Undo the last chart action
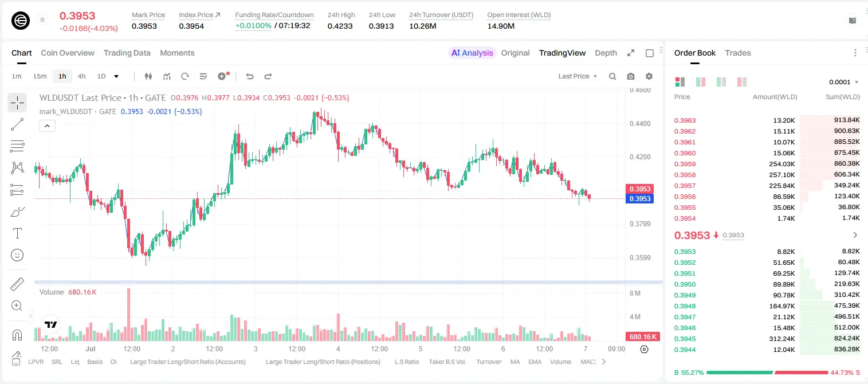This screenshot has height=384, width=868. pyautogui.click(x=249, y=76)
